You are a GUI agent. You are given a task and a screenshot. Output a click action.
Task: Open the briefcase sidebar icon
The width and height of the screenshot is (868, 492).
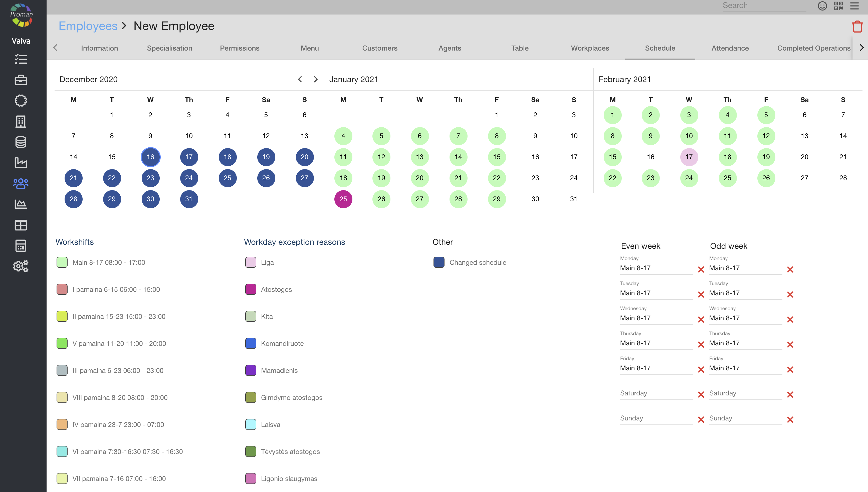click(x=21, y=80)
